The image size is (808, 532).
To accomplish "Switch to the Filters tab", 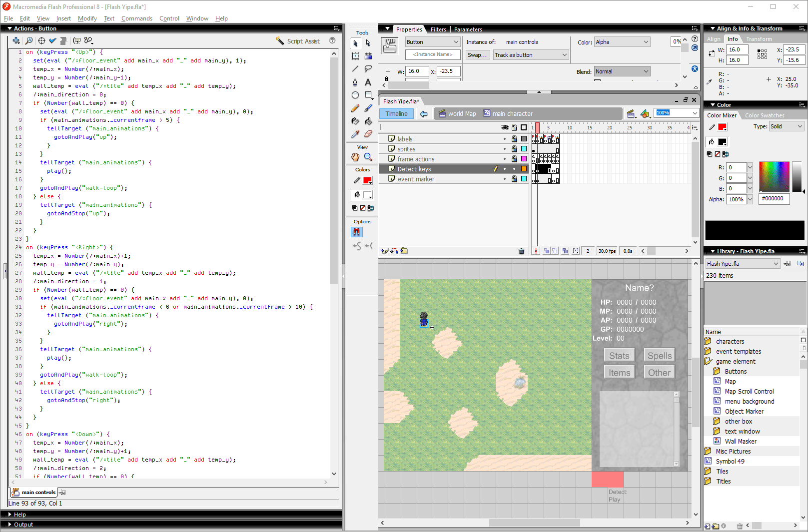I will tap(438, 29).
